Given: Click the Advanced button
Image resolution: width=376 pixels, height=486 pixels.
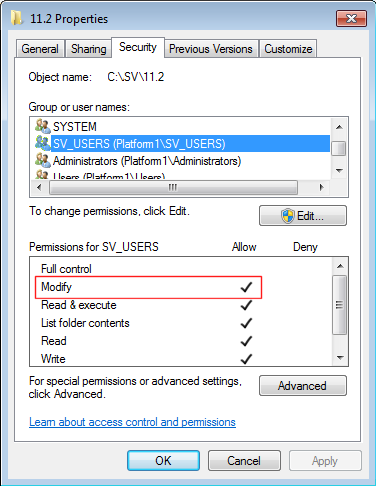Looking at the screenshot, I should click(303, 386).
